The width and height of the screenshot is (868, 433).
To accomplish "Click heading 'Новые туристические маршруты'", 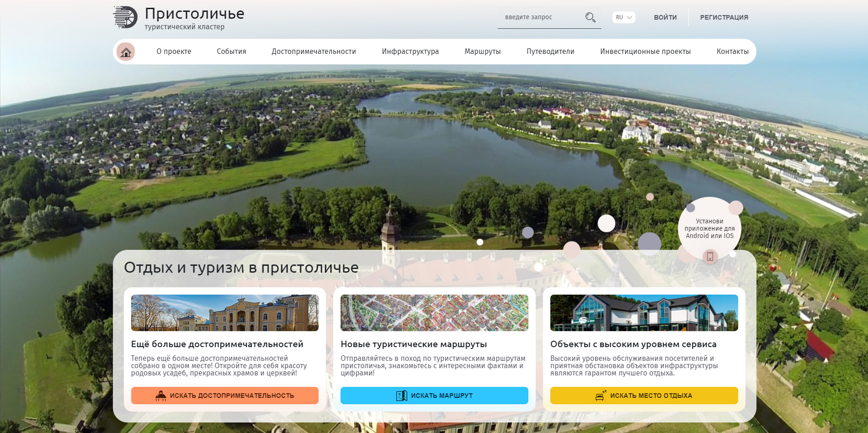I will click(414, 344).
